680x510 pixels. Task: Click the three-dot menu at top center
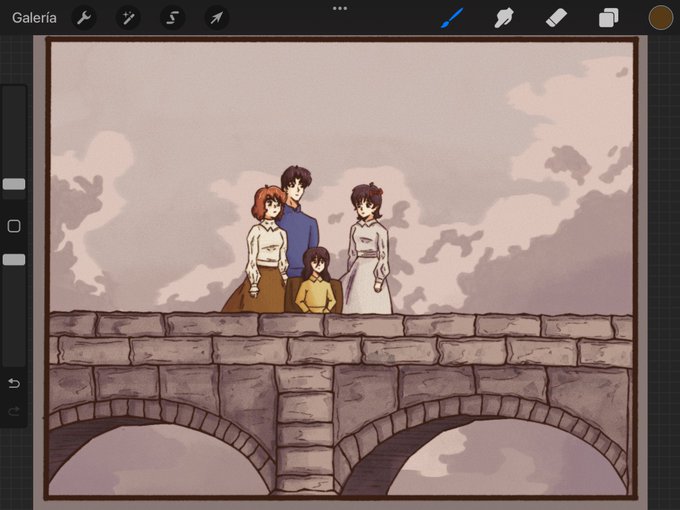click(x=340, y=8)
